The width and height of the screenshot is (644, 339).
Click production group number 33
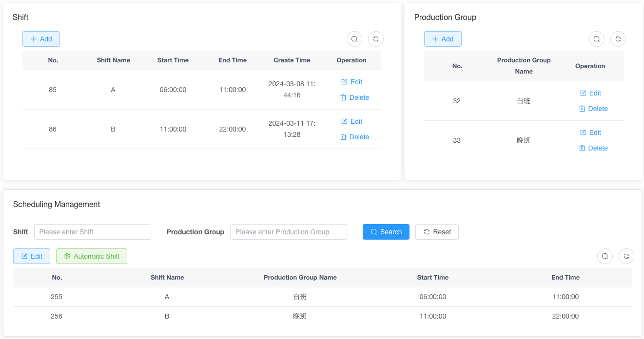coord(457,140)
